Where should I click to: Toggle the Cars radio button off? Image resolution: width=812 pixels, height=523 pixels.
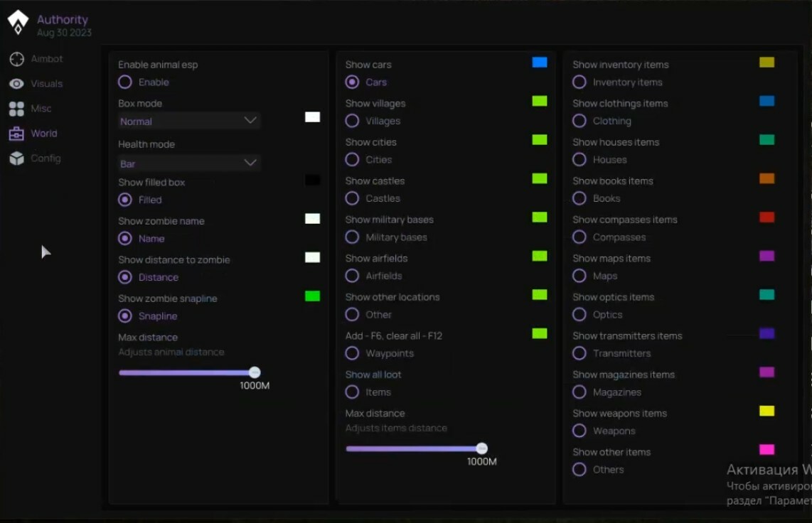click(352, 82)
